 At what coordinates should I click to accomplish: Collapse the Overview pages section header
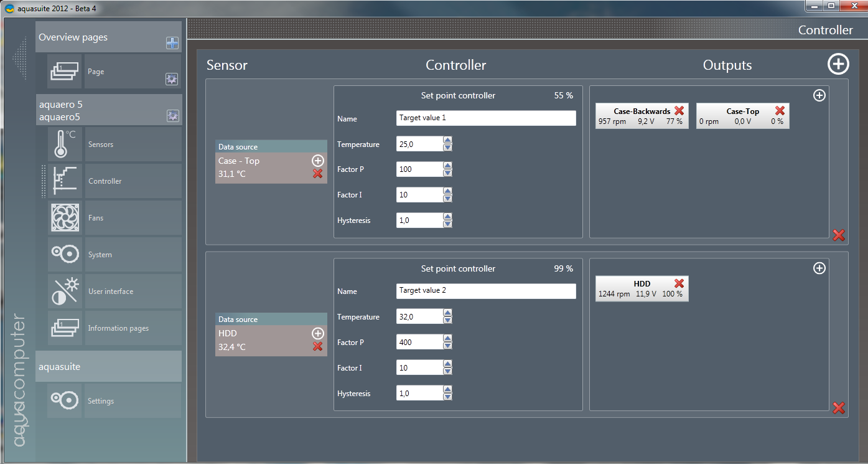[x=100, y=37]
